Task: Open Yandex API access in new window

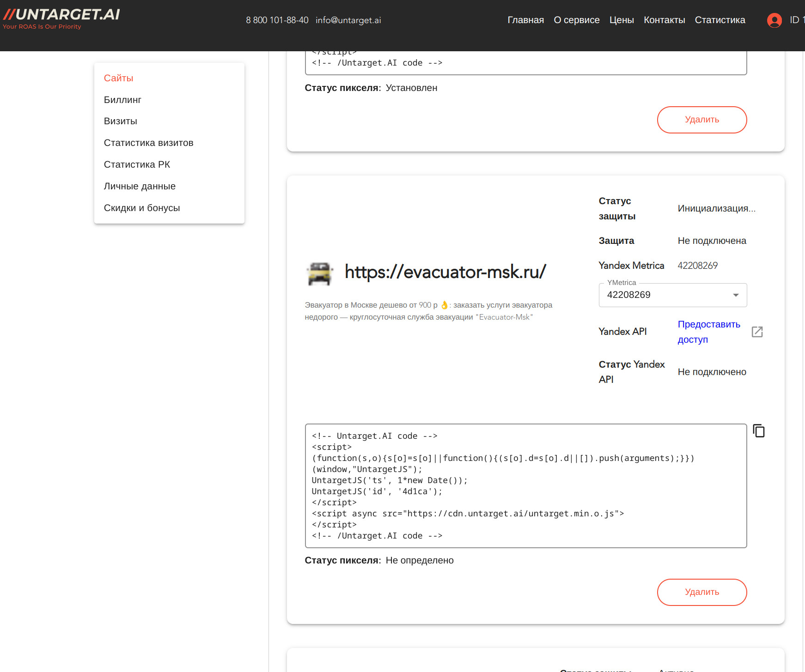Action: (757, 332)
